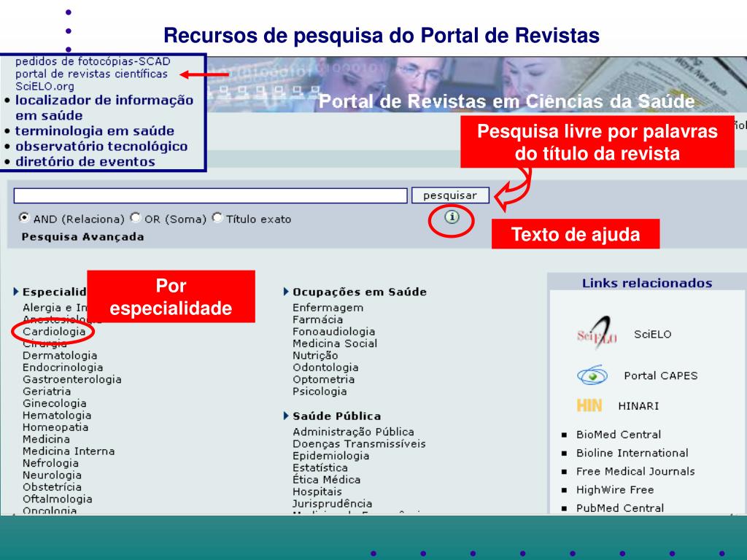
Task: Click the help info icon below pesquisar
Action: tap(452, 217)
